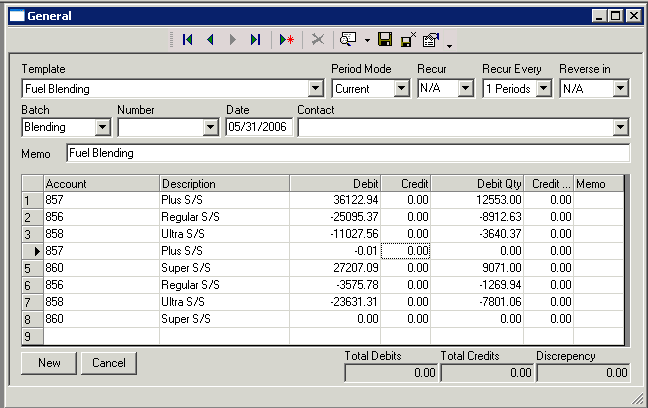Image resolution: width=648 pixels, height=408 pixels.
Task: Click the Memo field Fuel Blending
Action: 348,153
